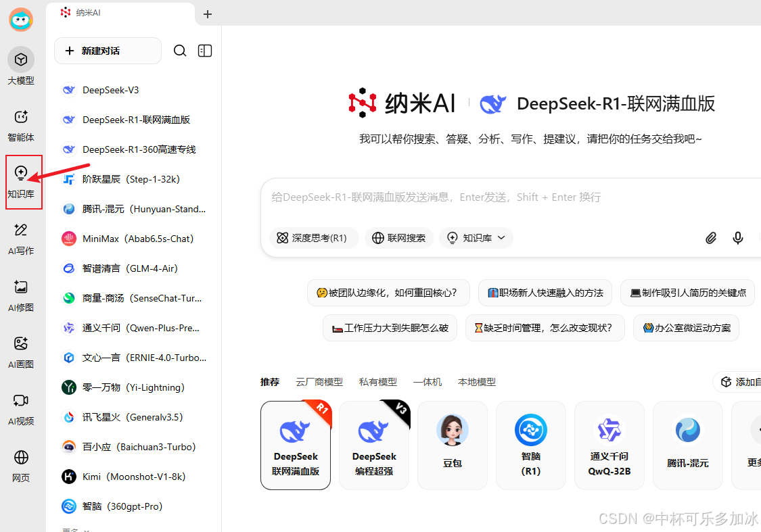Viewport: 761px width, 532px height.
Task: Toggle 联网搜索 web search option
Action: [399, 238]
